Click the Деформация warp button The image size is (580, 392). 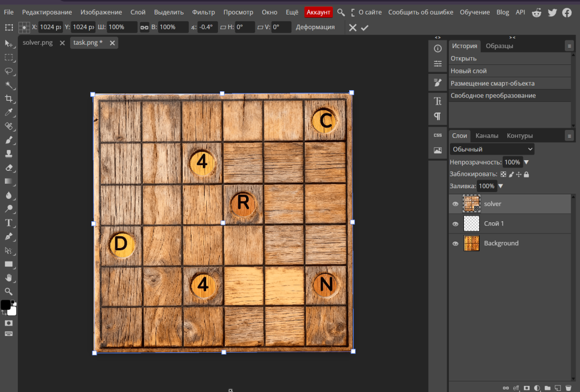click(315, 27)
